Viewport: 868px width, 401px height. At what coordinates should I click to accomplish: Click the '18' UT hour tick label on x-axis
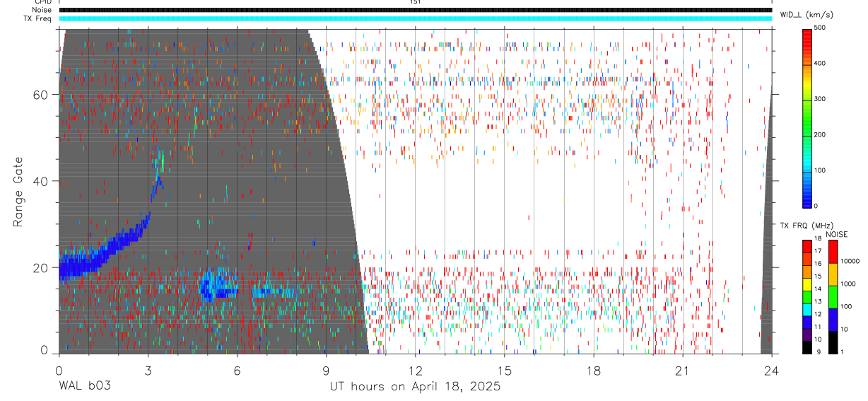pyautogui.click(x=594, y=371)
